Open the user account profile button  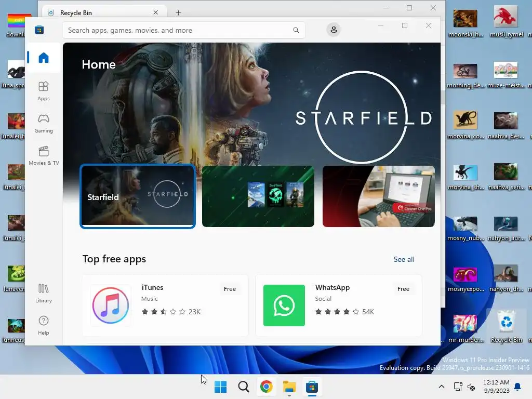click(334, 30)
